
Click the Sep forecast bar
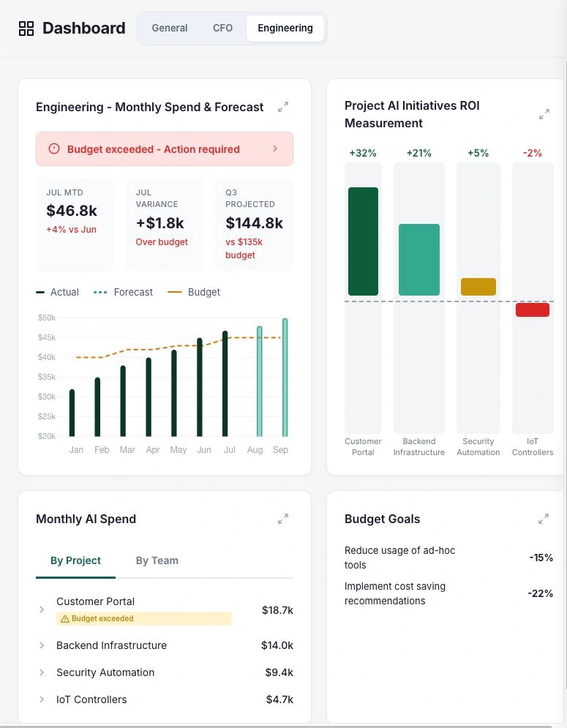pyautogui.click(x=285, y=378)
